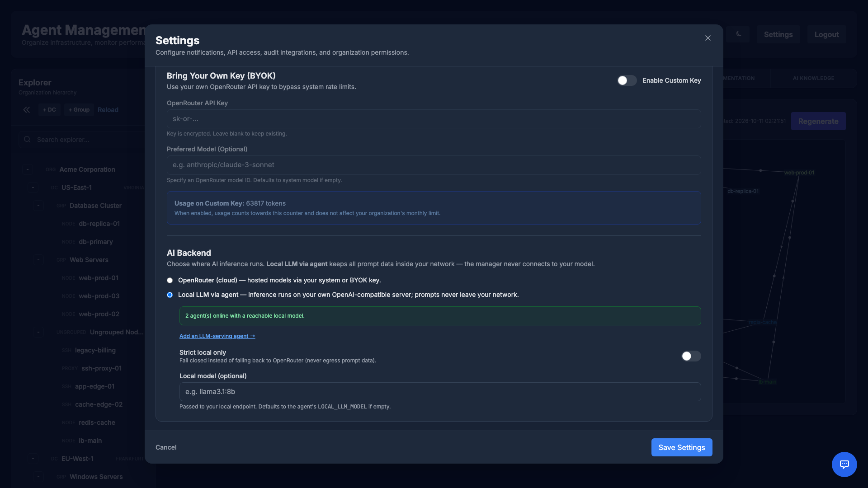Collapse the EU-West-1 datacenter node
The image size is (868, 488).
point(33,459)
